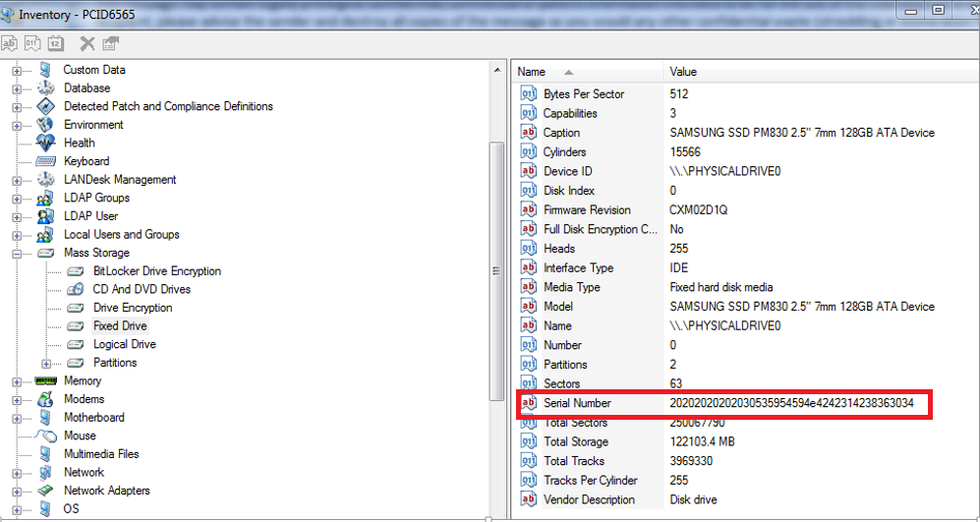
Task: Click the LDAP Groups people icon
Action: pyautogui.click(x=45, y=199)
